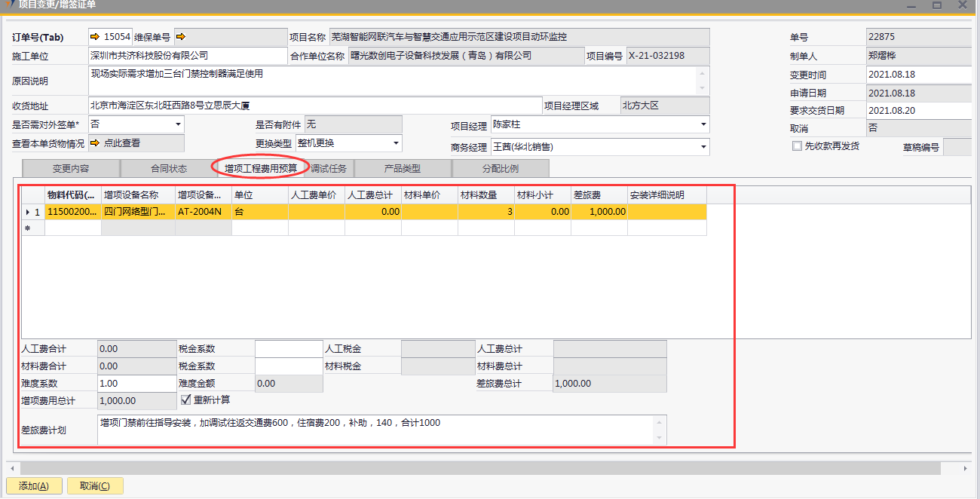Click the down scroll arrow in 差旅费计划 box
The image size is (980, 499).
pyautogui.click(x=660, y=438)
